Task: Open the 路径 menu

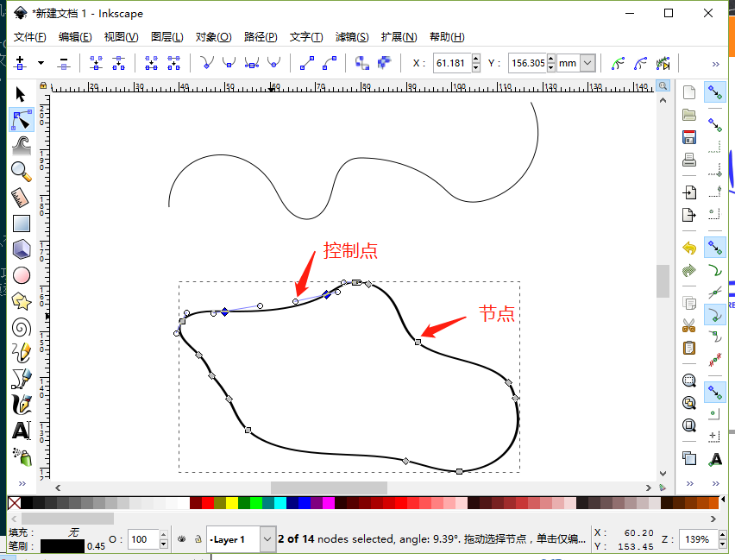Action: (259, 37)
